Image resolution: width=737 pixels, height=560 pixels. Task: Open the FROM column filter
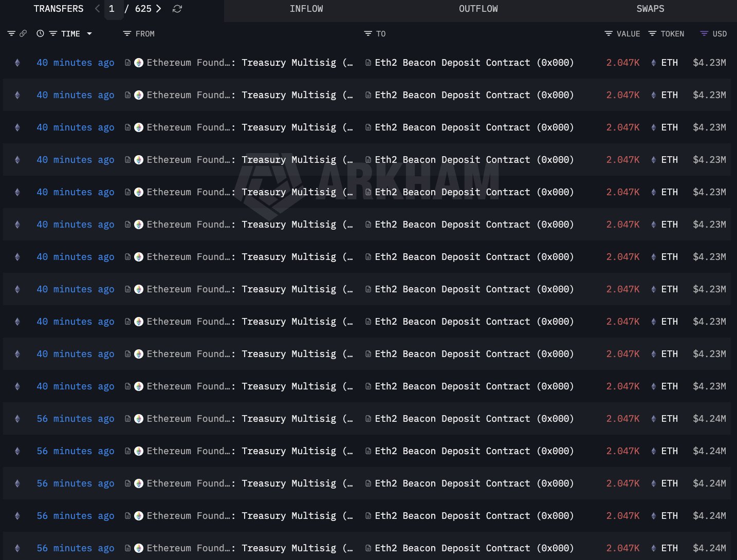(x=127, y=33)
